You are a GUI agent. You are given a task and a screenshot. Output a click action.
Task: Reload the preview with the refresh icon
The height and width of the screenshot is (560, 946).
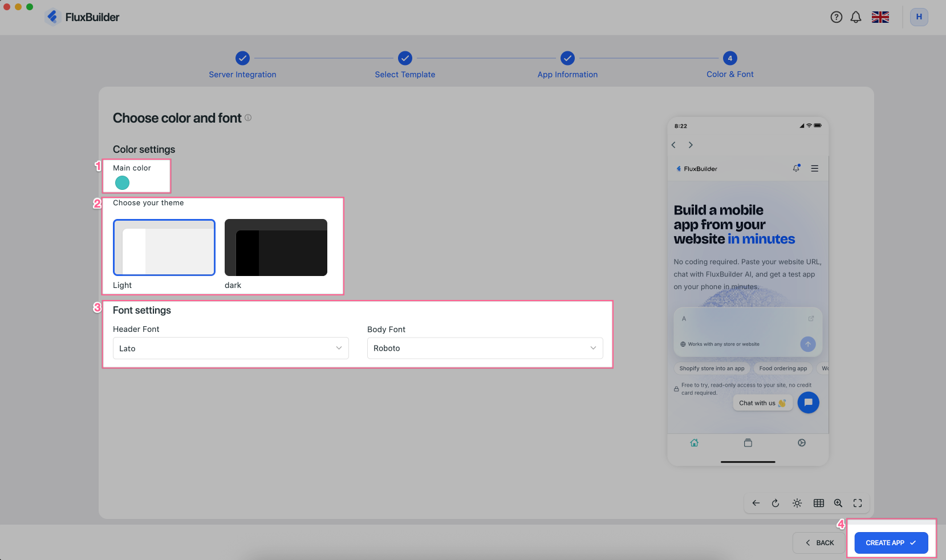tap(776, 503)
